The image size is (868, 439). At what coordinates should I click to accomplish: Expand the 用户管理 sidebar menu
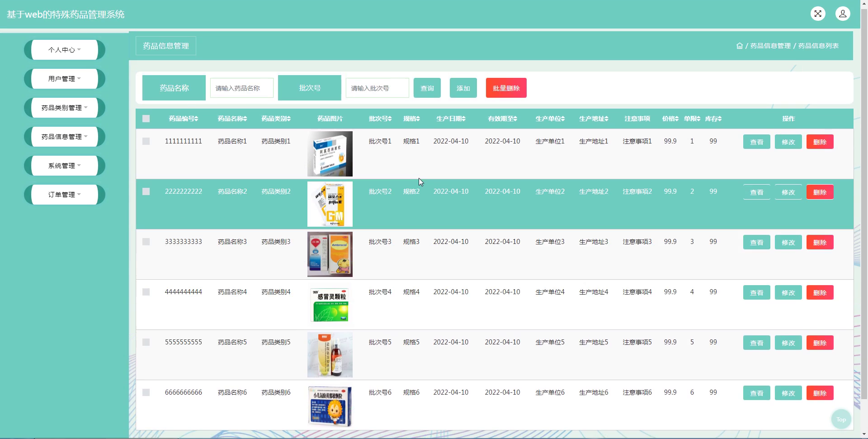65,79
